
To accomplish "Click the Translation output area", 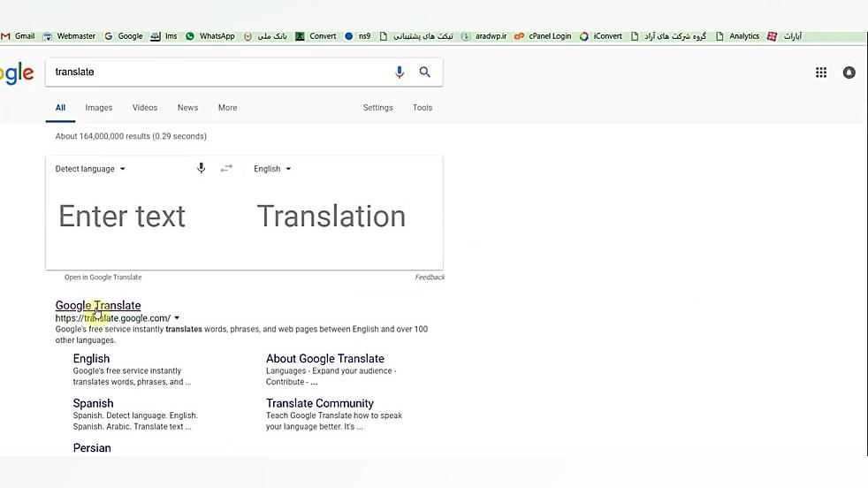I will pos(331,216).
